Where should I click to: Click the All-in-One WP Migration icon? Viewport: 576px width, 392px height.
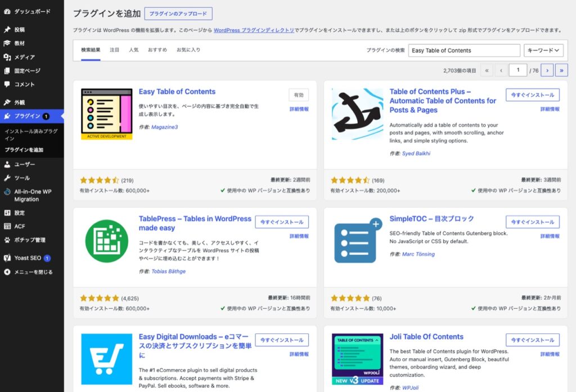click(x=7, y=191)
